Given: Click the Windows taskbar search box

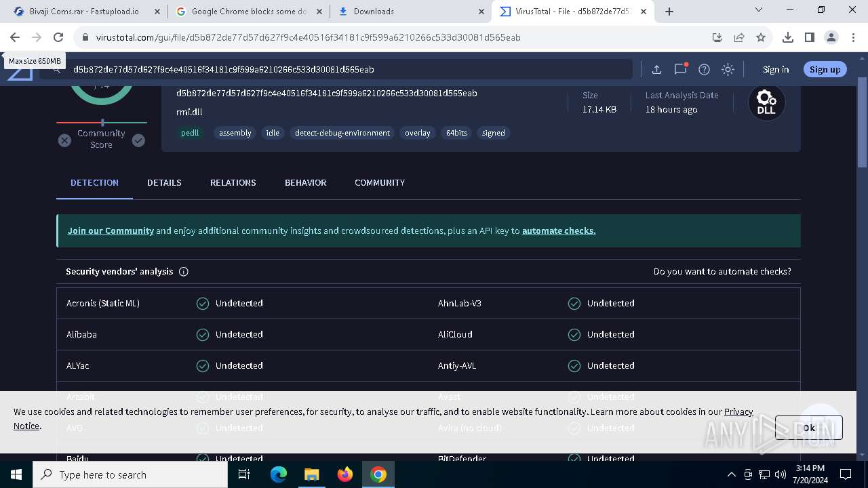Looking at the screenshot, I should tap(130, 474).
